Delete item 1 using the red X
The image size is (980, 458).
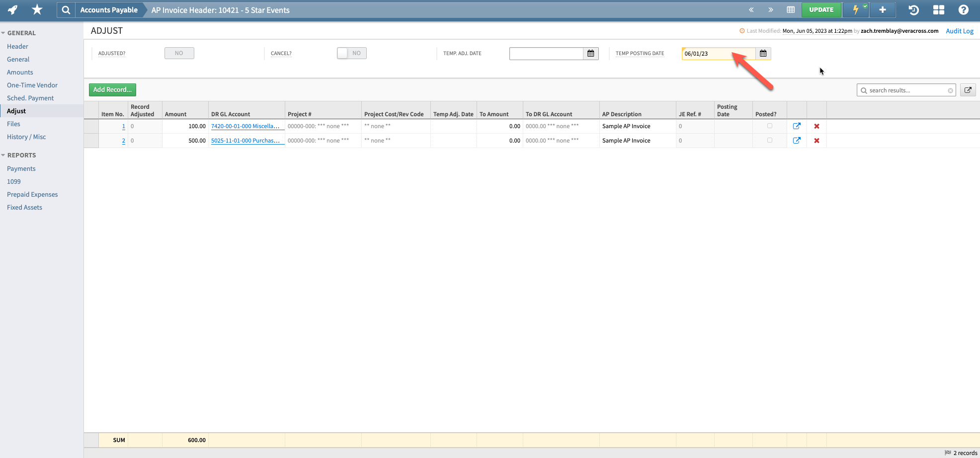coord(817,126)
